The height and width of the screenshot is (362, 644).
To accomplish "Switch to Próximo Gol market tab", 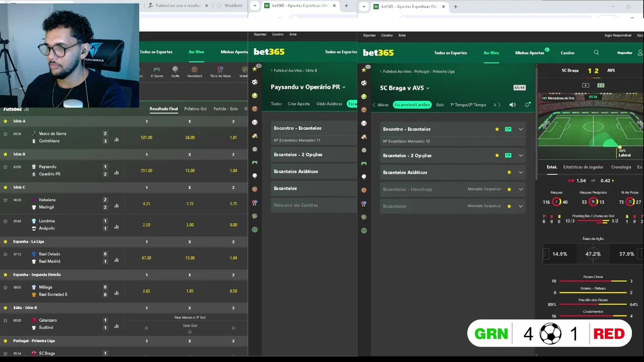I will tap(195, 109).
